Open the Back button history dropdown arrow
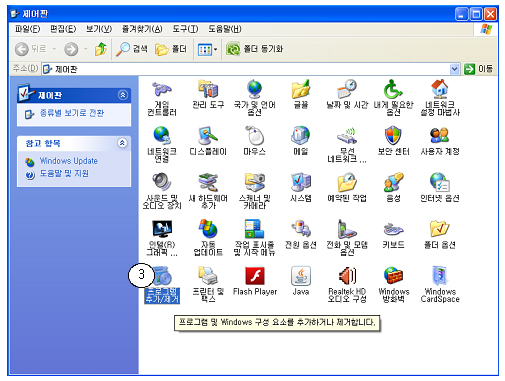Screen dimensions: 505x381 (x=54, y=49)
